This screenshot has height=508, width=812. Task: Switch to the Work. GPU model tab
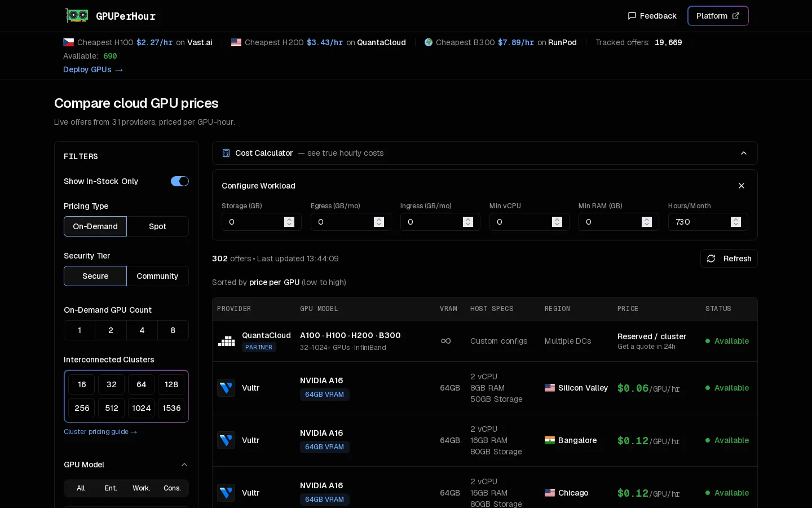(x=142, y=488)
